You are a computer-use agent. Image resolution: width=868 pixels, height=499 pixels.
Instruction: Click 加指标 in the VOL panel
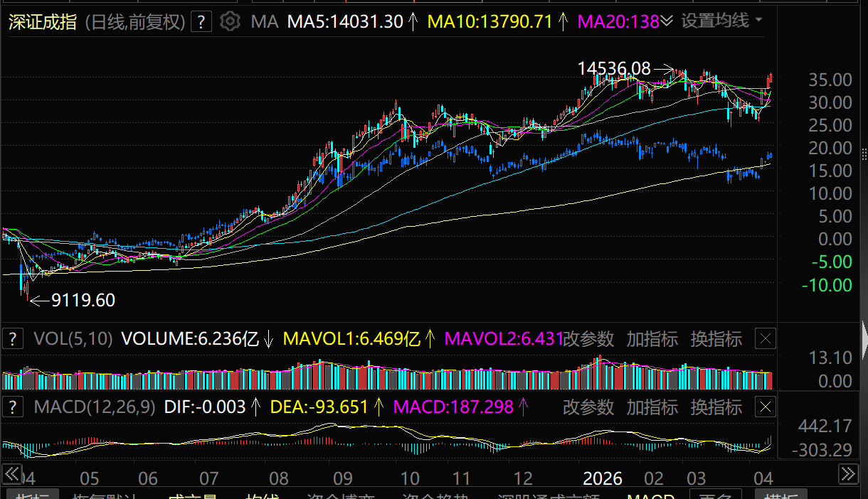652,339
